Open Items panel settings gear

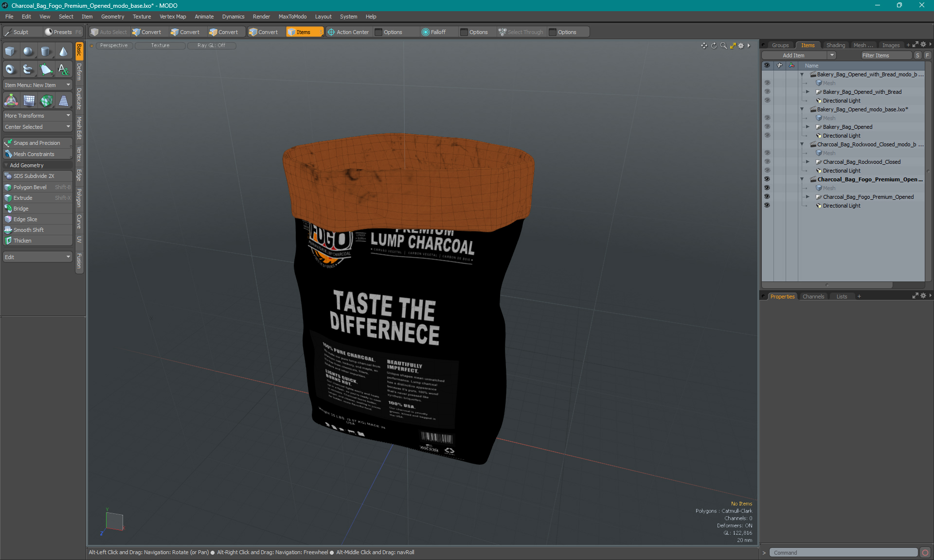923,45
